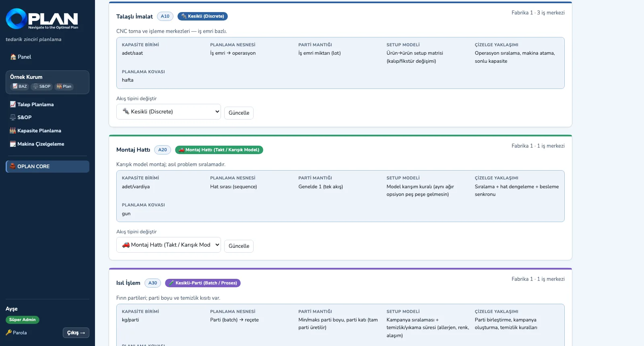
Task: Click the Montaj Hattı (Takt / Karışık Model) tag
Action: click(219, 150)
